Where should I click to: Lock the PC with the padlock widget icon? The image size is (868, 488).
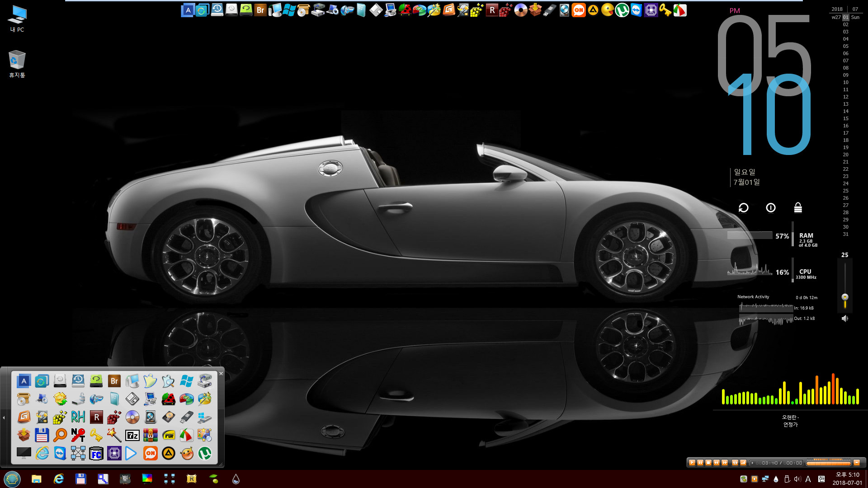coord(798,207)
